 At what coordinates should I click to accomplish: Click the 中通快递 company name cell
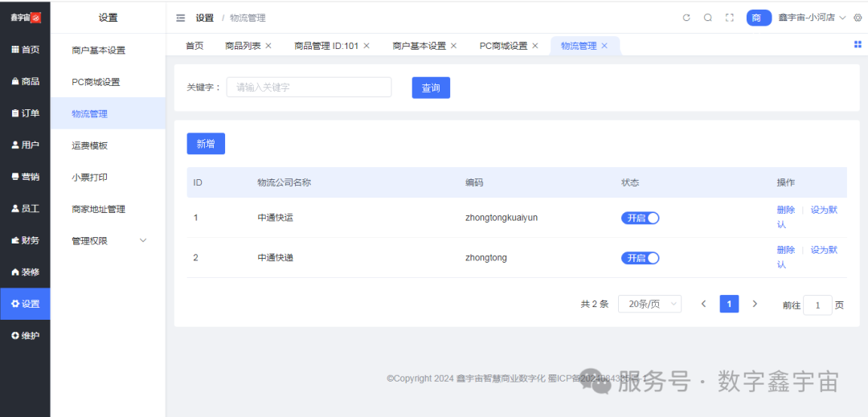[x=275, y=257]
